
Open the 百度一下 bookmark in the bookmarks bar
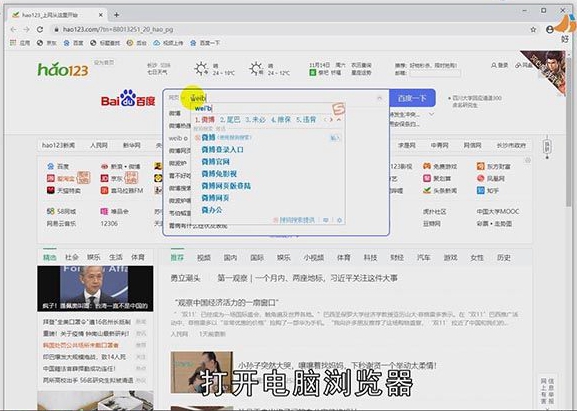(x=205, y=43)
